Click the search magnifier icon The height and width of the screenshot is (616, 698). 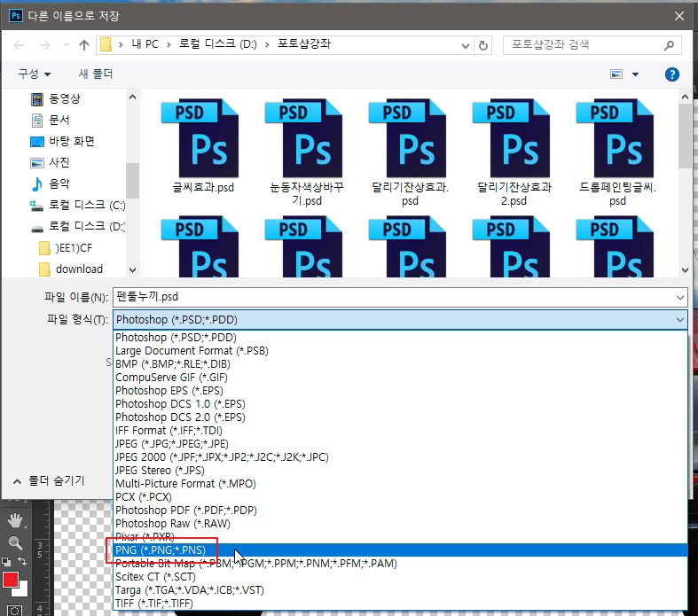[x=669, y=45]
